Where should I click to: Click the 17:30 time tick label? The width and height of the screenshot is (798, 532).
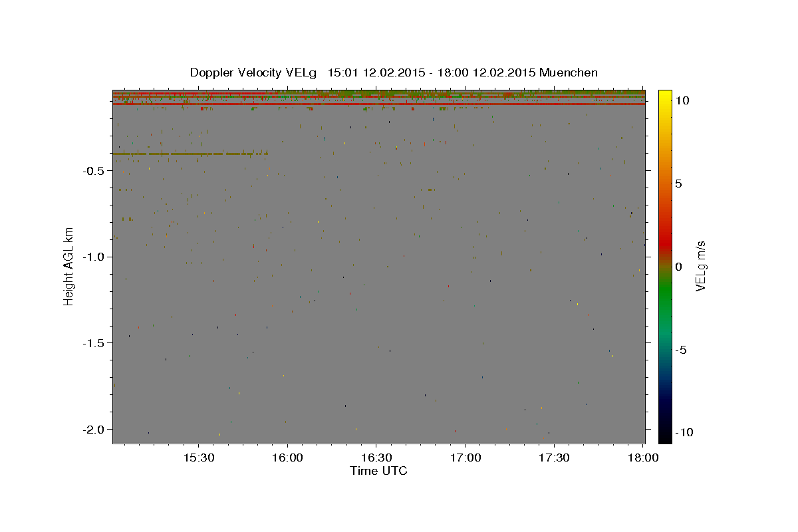pos(553,458)
